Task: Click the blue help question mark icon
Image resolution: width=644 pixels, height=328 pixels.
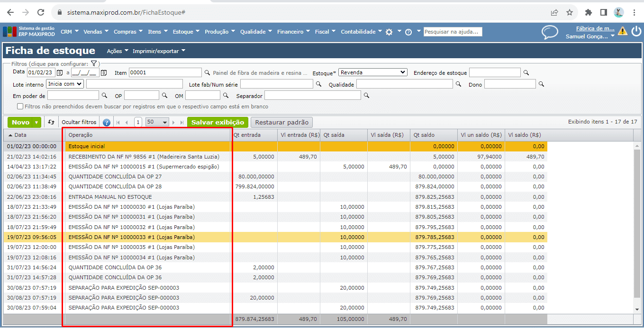Action: pyautogui.click(x=107, y=123)
